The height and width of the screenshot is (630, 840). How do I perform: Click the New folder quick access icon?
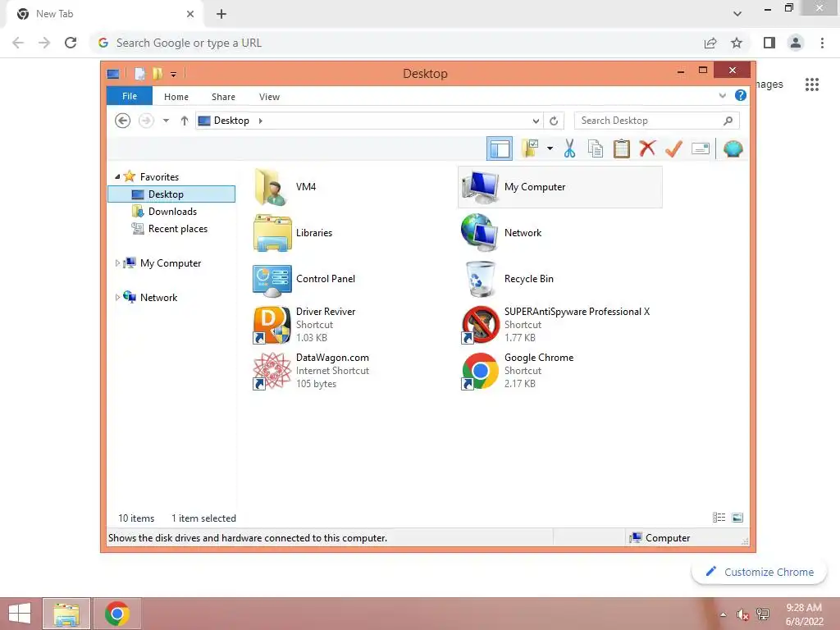click(x=157, y=74)
